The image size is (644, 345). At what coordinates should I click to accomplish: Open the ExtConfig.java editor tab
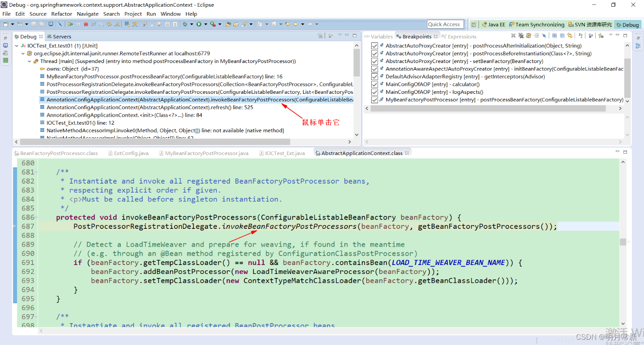coord(128,153)
